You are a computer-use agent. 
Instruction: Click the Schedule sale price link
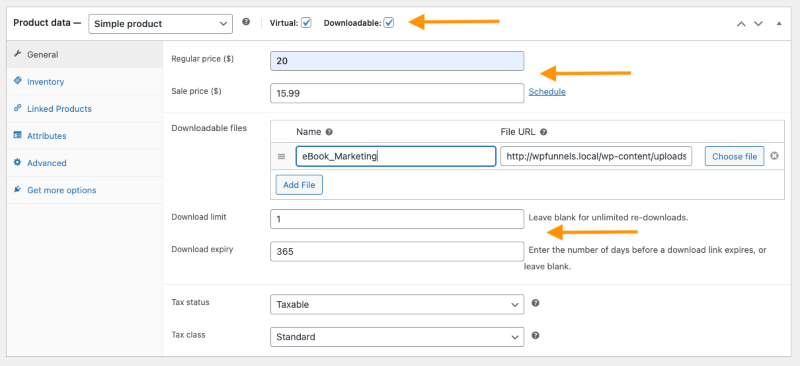point(547,92)
